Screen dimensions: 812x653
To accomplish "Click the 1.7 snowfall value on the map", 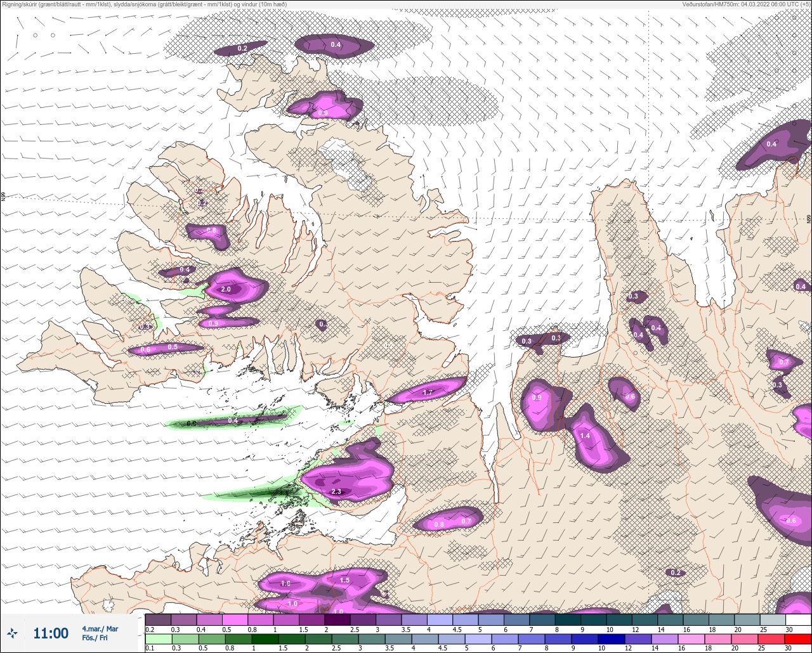I will click(428, 392).
